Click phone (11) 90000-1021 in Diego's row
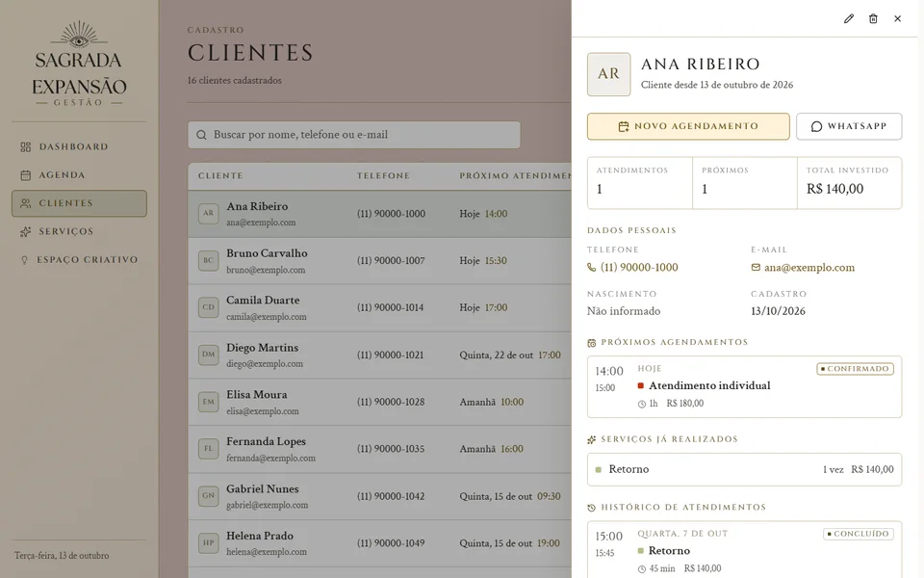The width and height of the screenshot is (924, 578). pyautogui.click(x=391, y=355)
